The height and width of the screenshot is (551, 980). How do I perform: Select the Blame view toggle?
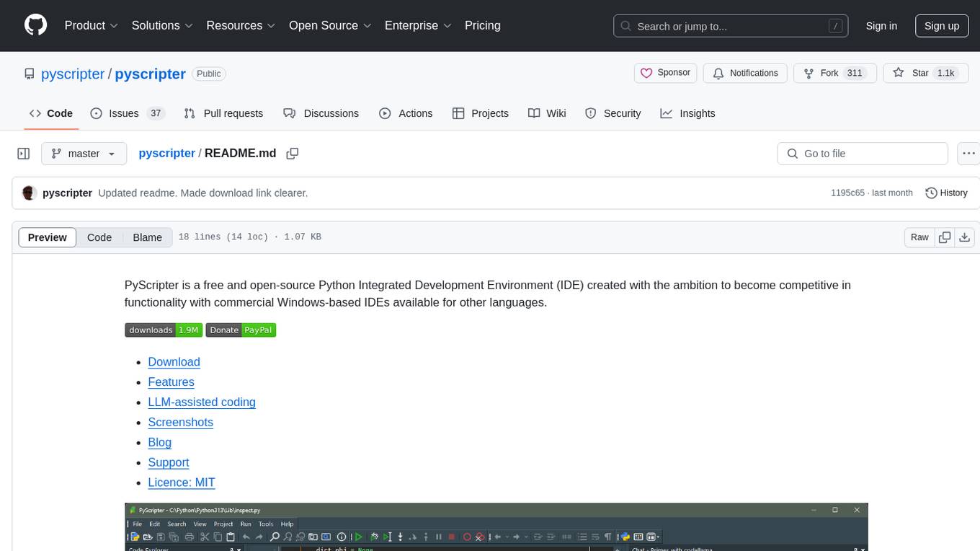[x=148, y=237]
